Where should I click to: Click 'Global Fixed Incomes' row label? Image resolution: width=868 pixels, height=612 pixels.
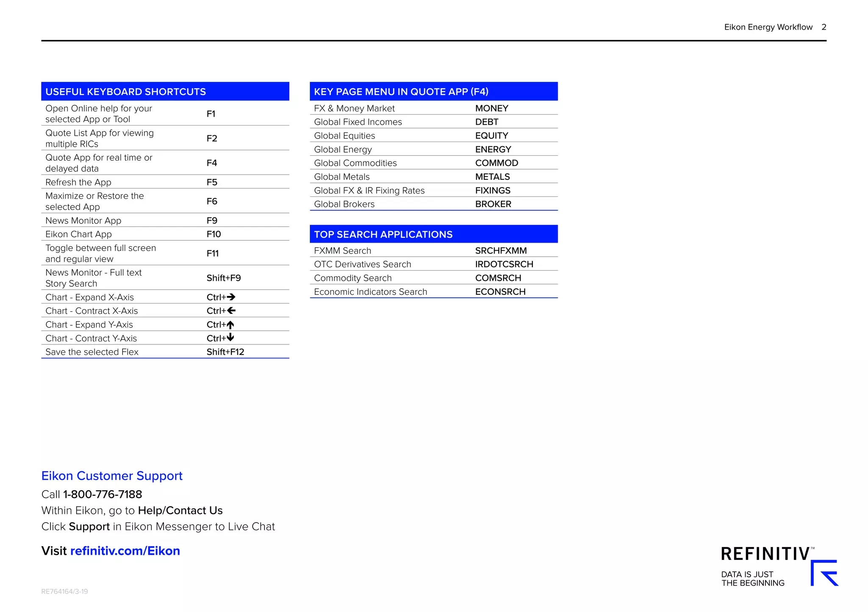click(358, 122)
